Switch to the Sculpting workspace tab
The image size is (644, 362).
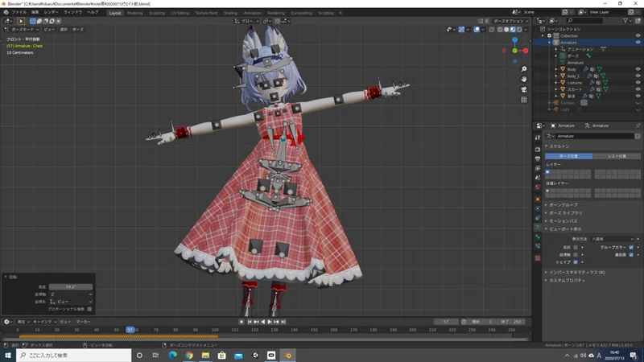157,13
